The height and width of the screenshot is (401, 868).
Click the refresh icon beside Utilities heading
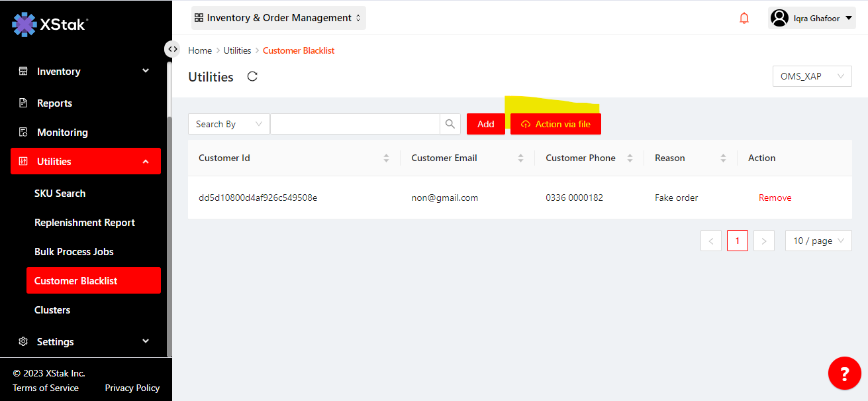tap(252, 76)
